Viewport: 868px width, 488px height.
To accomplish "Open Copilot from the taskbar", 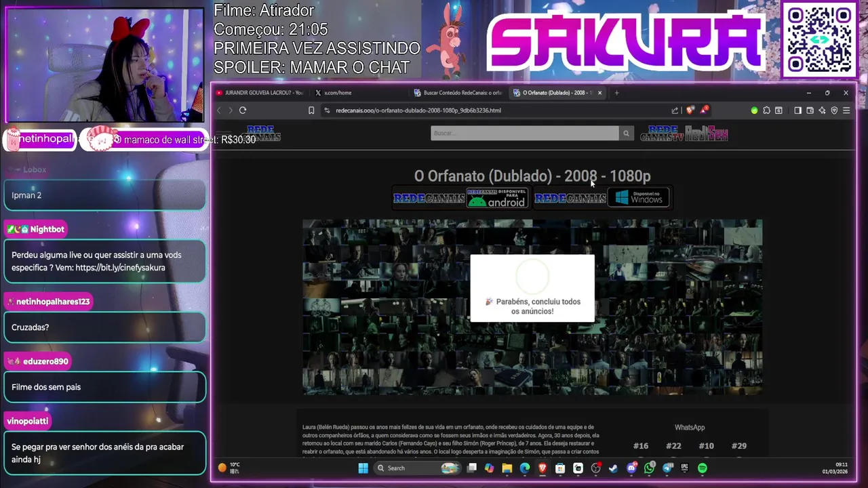I will point(490,468).
